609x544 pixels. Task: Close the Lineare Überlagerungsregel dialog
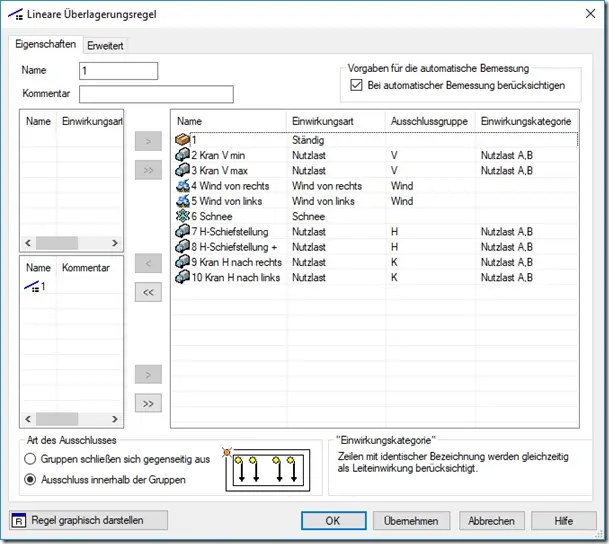click(591, 14)
